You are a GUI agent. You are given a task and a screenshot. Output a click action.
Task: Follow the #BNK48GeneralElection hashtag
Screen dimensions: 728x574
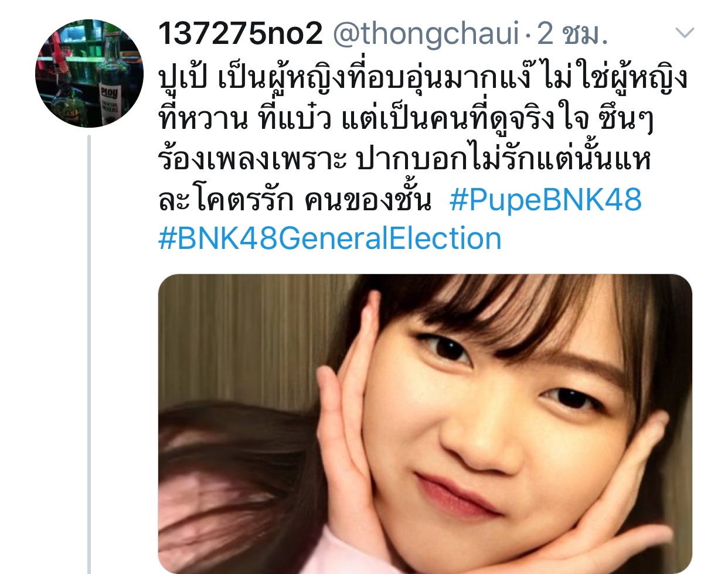pos(330,238)
